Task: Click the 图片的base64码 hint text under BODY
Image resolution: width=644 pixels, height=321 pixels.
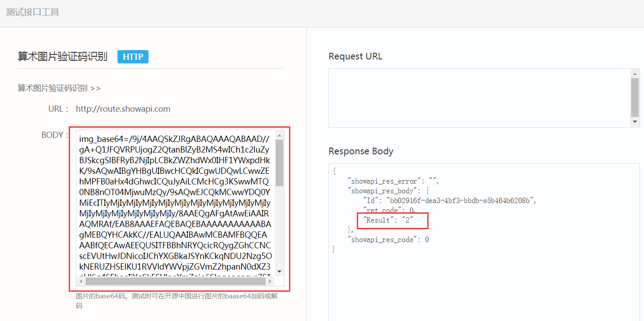Action: pyautogui.click(x=177, y=301)
